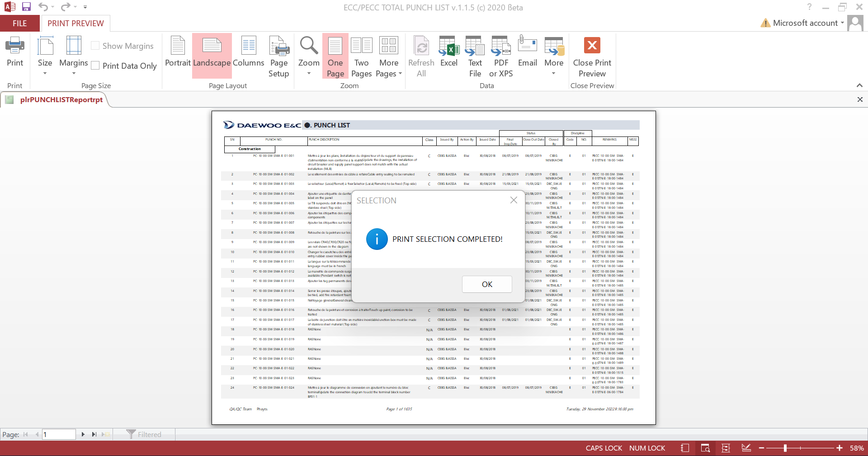Image resolution: width=868 pixels, height=456 pixels.
Task: Select Print Preview view icon in status bar
Action: (705, 448)
